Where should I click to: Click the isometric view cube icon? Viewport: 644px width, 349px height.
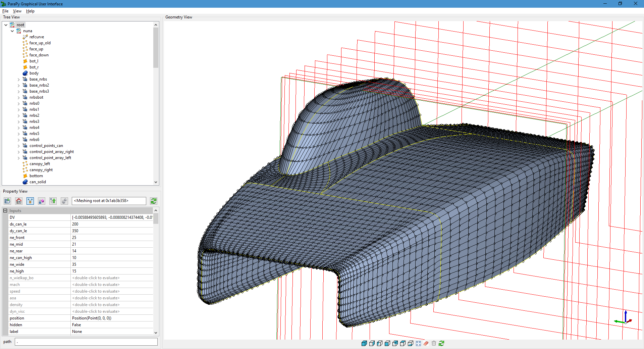click(x=364, y=343)
